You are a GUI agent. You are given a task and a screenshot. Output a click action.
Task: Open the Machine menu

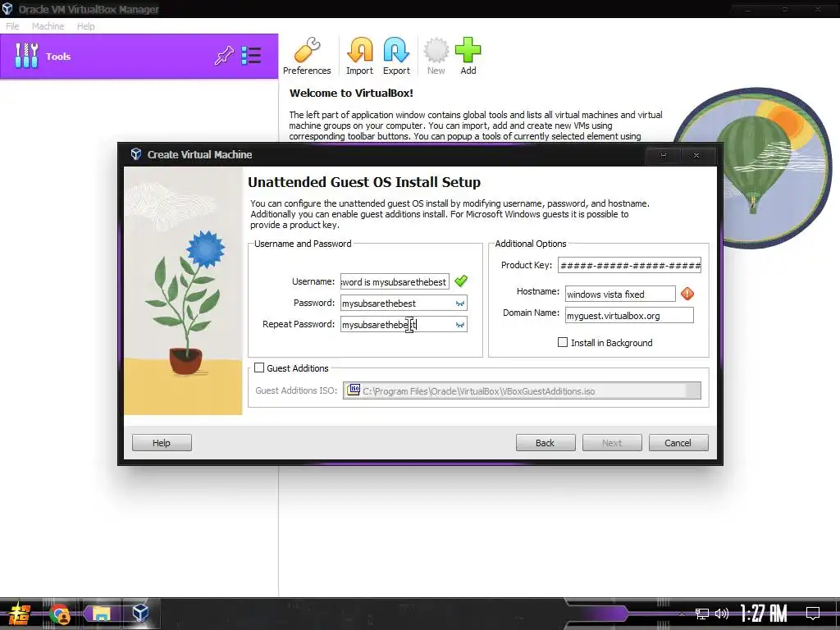[48, 25]
